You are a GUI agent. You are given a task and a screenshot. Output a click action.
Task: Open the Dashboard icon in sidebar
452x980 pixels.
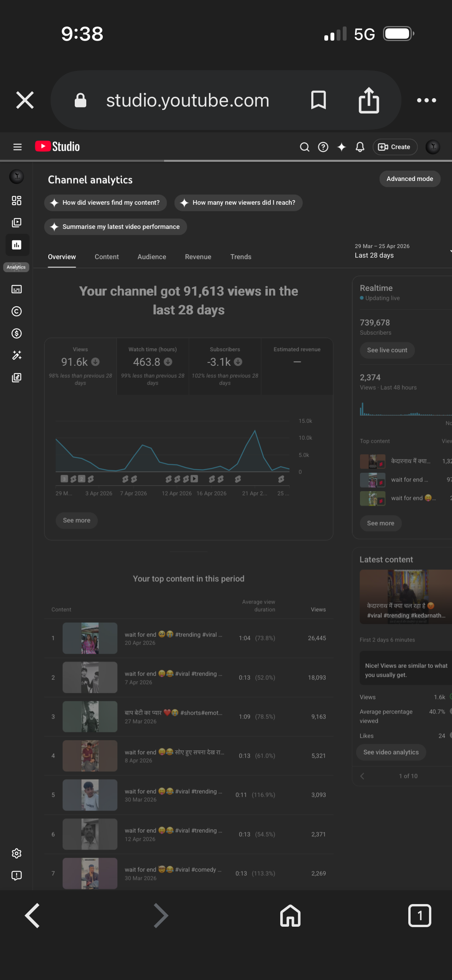pyautogui.click(x=16, y=201)
